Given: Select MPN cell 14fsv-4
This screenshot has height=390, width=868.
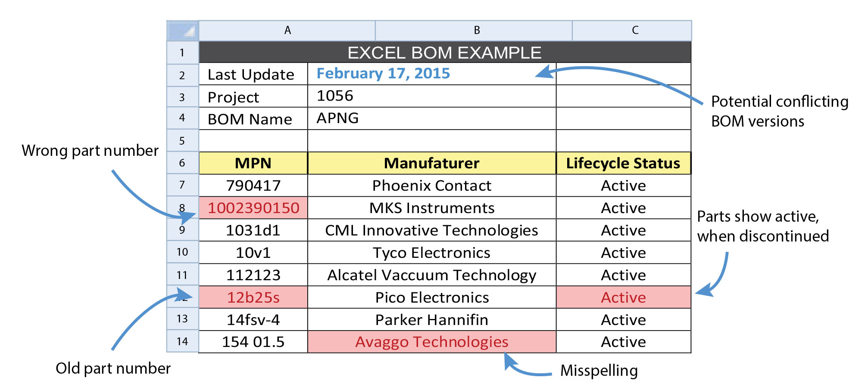Looking at the screenshot, I should tap(253, 320).
